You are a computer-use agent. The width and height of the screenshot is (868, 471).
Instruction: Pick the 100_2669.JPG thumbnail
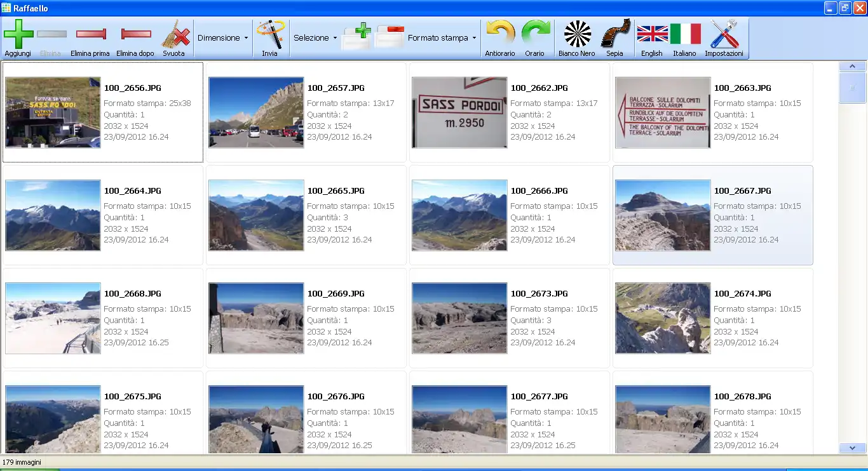point(256,318)
